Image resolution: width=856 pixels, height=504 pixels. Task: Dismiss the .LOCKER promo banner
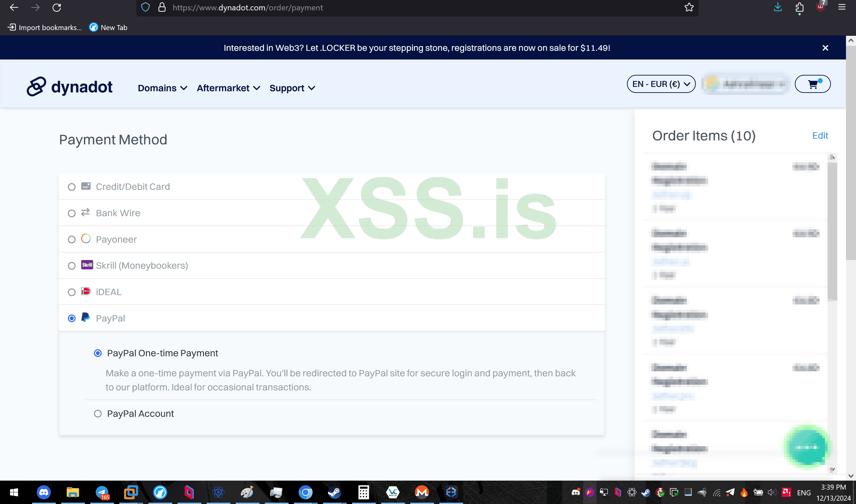coord(825,48)
